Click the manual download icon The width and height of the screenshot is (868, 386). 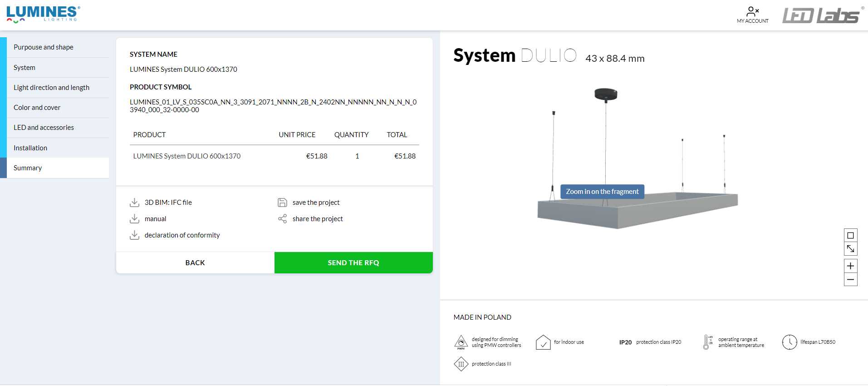pyautogui.click(x=134, y=219)
